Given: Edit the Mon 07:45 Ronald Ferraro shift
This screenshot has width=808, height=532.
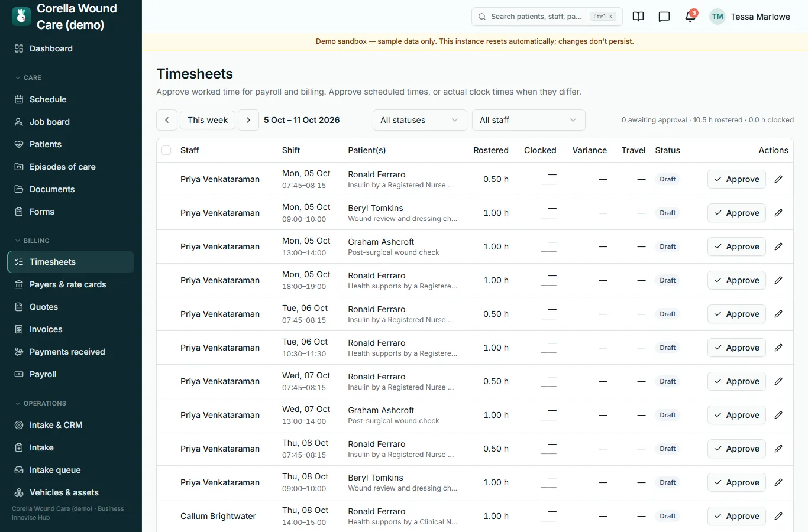Looking at the screenshot, I should 778,179.
